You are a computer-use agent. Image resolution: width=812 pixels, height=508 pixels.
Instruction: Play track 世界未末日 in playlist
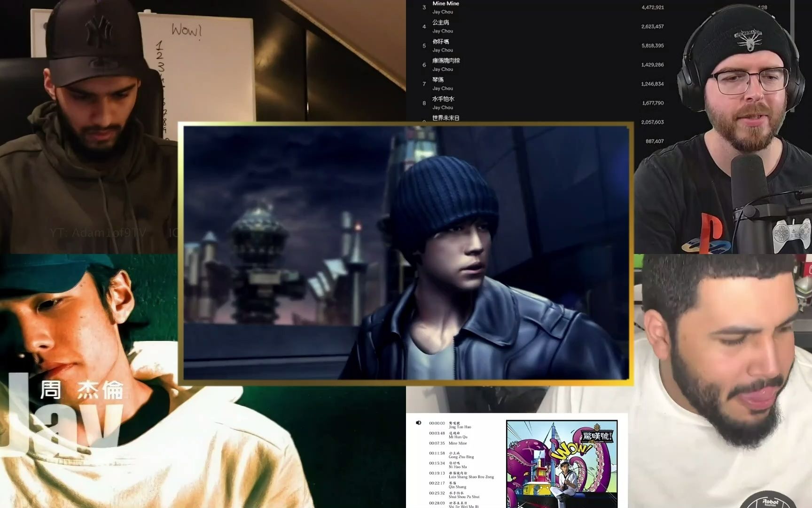[445, 118]
